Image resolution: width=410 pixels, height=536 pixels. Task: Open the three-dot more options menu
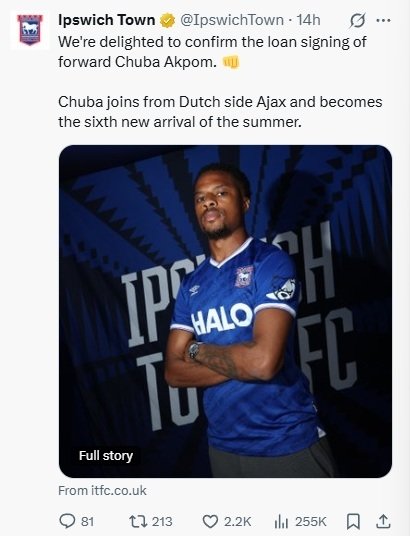coord(383,21)
